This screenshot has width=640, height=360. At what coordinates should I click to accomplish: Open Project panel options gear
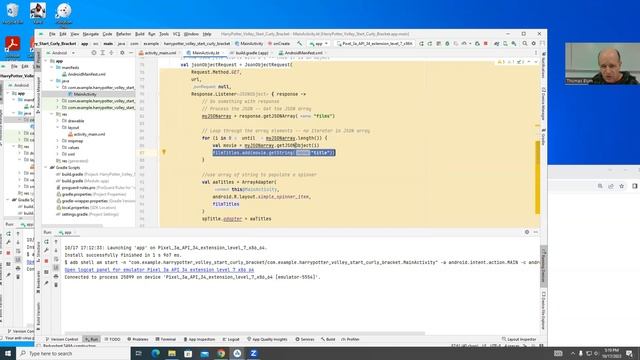pyautogui.click(x=122, y=53)
